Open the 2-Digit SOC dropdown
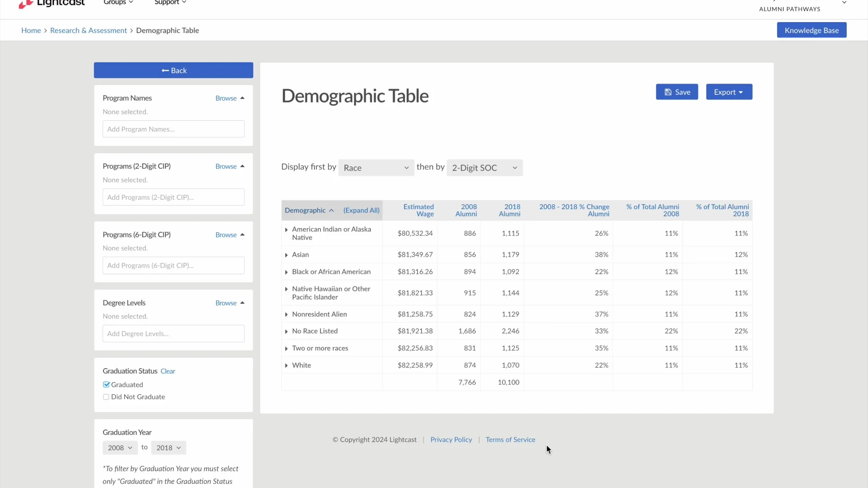 tap(485, 167)
